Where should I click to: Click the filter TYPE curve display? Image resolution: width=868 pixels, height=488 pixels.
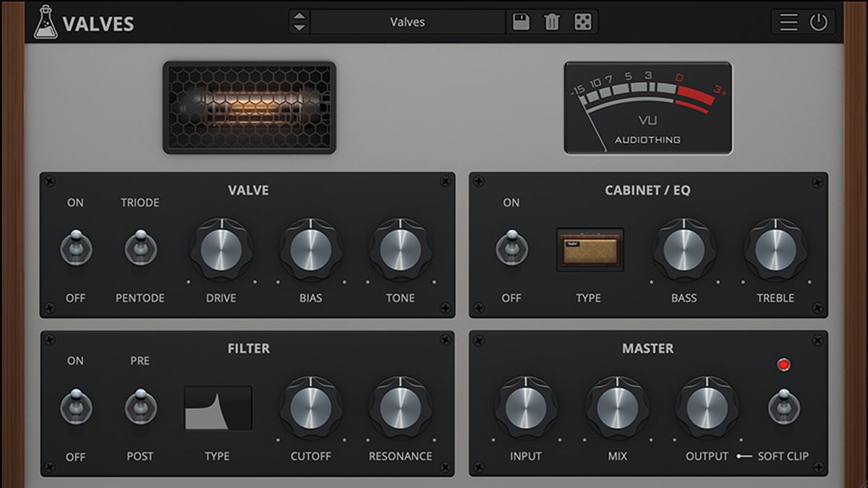point(218,407)
